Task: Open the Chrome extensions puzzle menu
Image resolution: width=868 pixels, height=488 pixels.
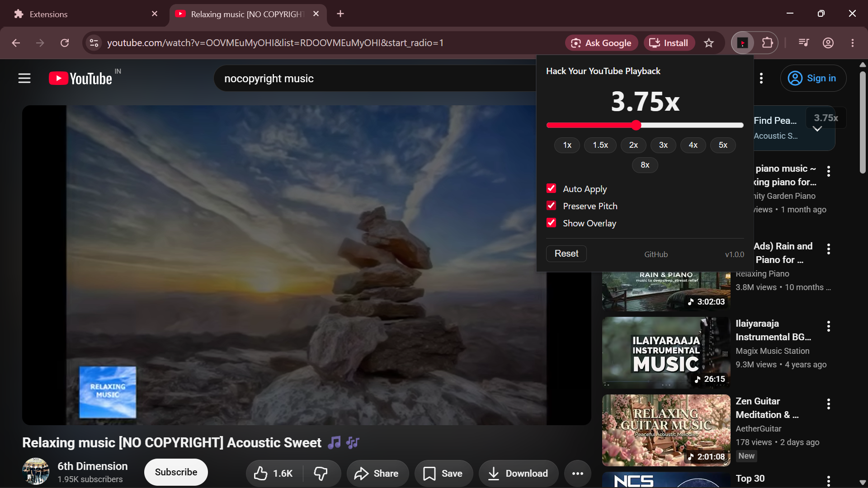Action: pyautogui.click(x=767, y=43)
